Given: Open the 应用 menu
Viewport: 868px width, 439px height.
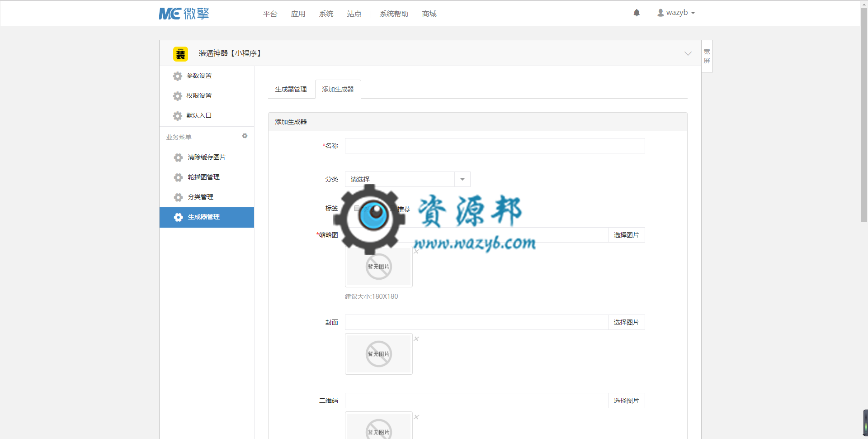Looking at the screenshot, I should [298, 14].
